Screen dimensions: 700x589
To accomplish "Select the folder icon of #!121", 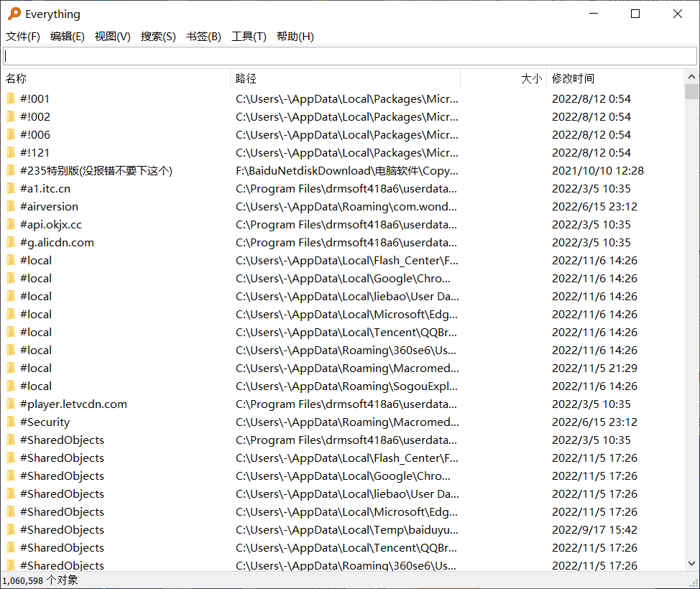I will (x=11, y=152).
